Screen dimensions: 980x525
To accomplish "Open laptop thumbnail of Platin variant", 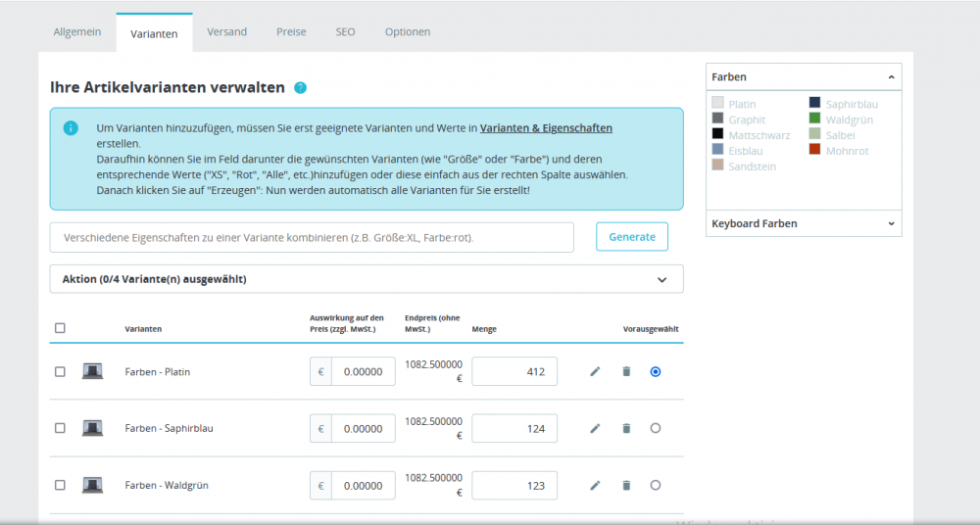I will point(92,371).
